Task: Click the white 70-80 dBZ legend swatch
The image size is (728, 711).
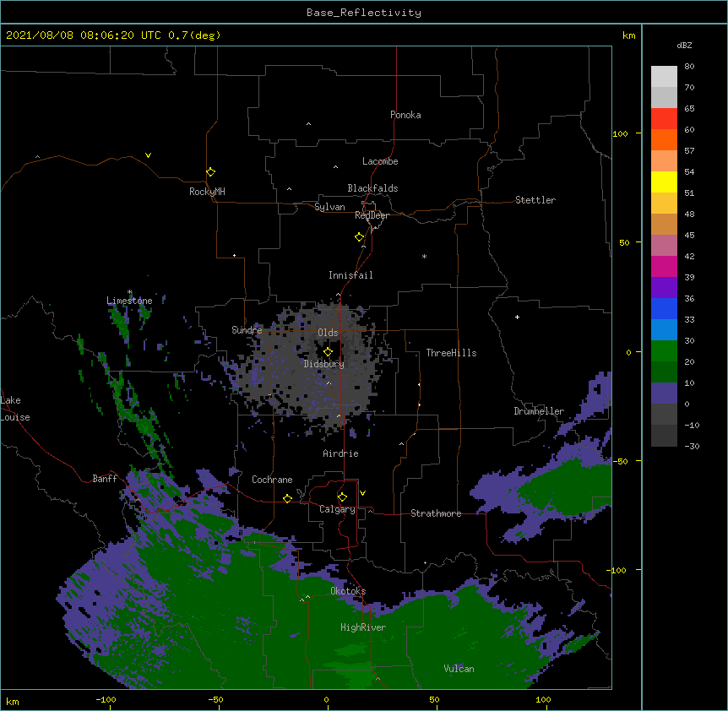Action: (664, 77)
